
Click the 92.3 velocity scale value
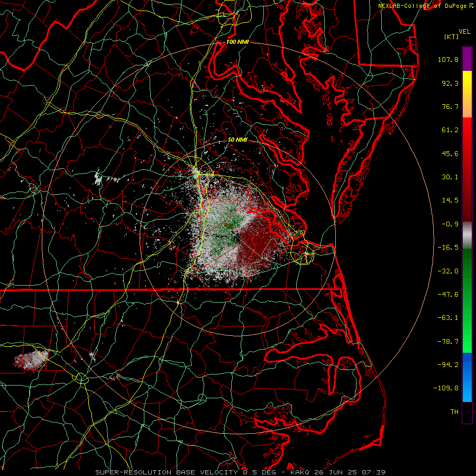pos(450,83)
